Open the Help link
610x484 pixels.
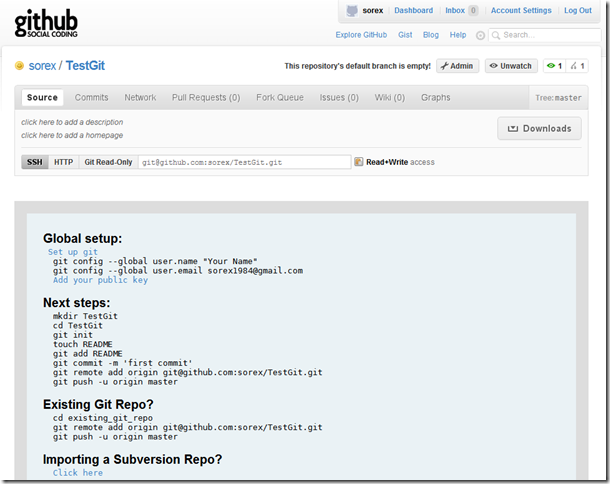[458, 35]
